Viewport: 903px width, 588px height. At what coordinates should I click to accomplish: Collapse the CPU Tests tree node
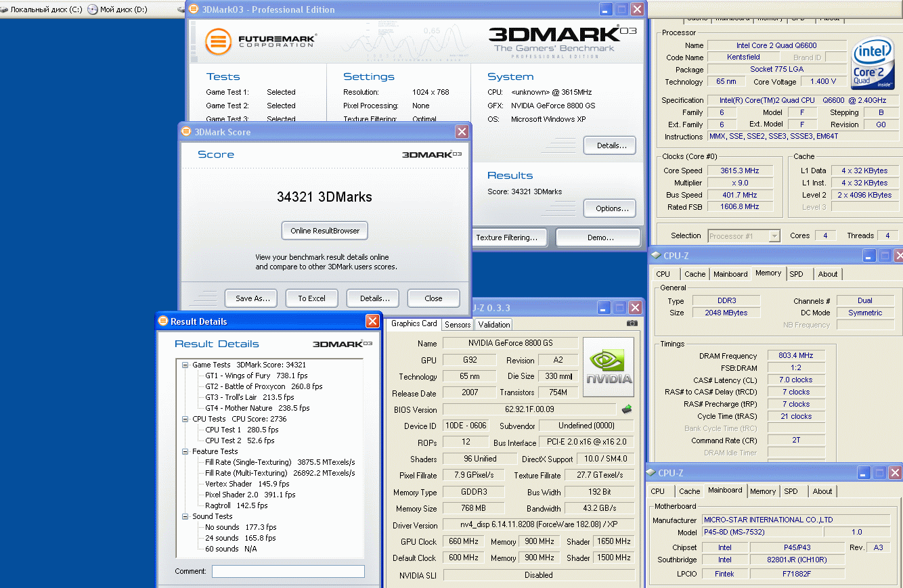[x=185, y=419]
